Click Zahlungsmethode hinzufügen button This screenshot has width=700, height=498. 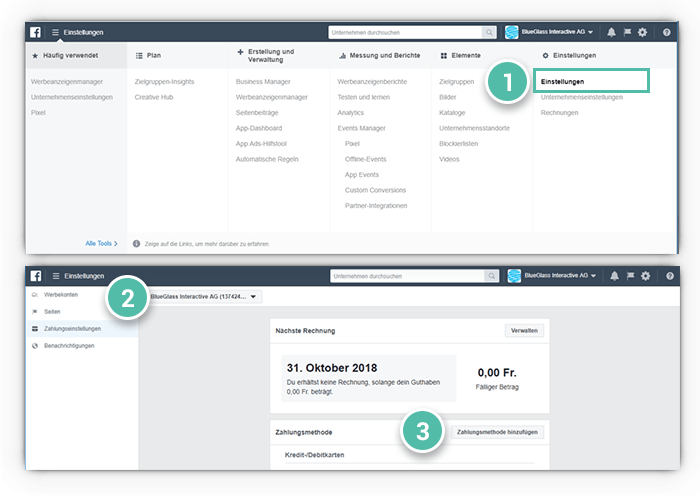point(497,432)
